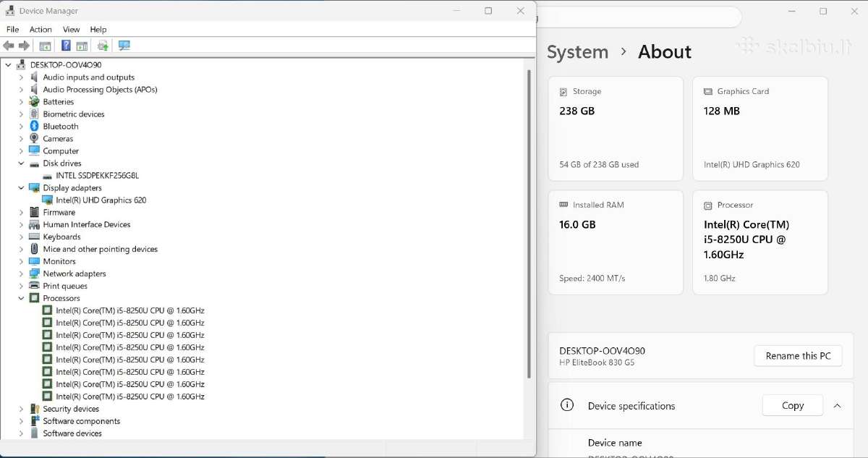
Task: Click the Mice and other pointing devices icon
Action: click(x=34, y=249)
